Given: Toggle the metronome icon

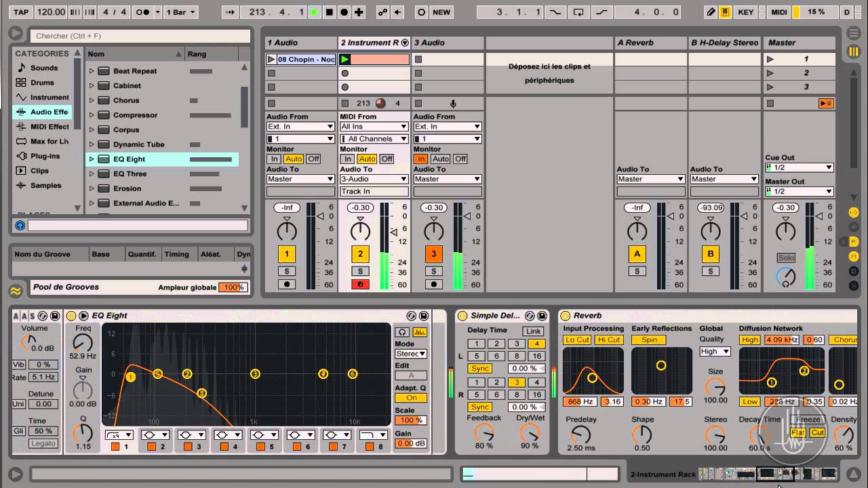Looking at the screenshot, I should [143, 12].
